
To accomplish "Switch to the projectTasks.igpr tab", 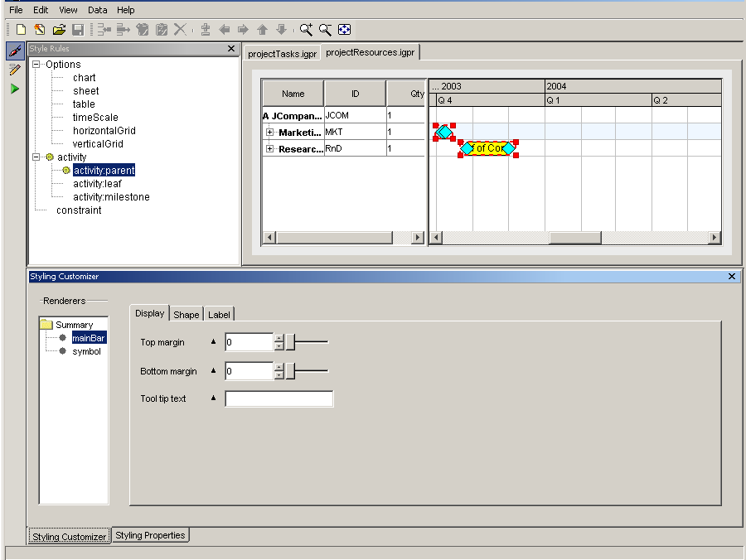I will click(x=281, y=54).
